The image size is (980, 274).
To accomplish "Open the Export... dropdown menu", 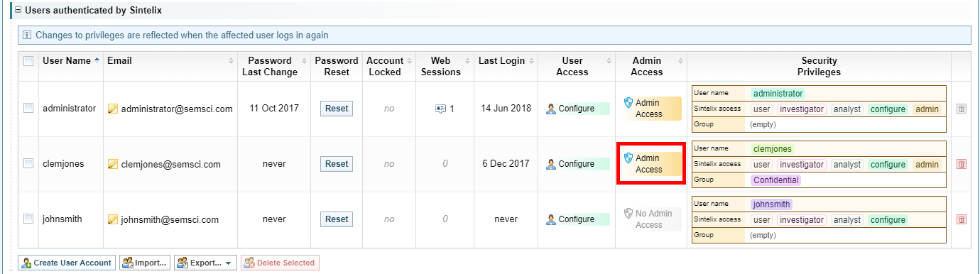I will (x=206, y=263).
